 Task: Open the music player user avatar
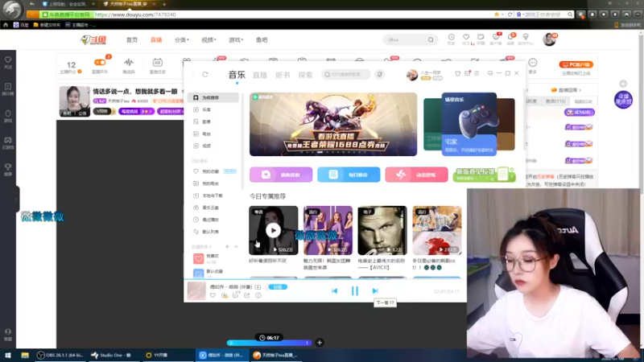pos(412,75)
